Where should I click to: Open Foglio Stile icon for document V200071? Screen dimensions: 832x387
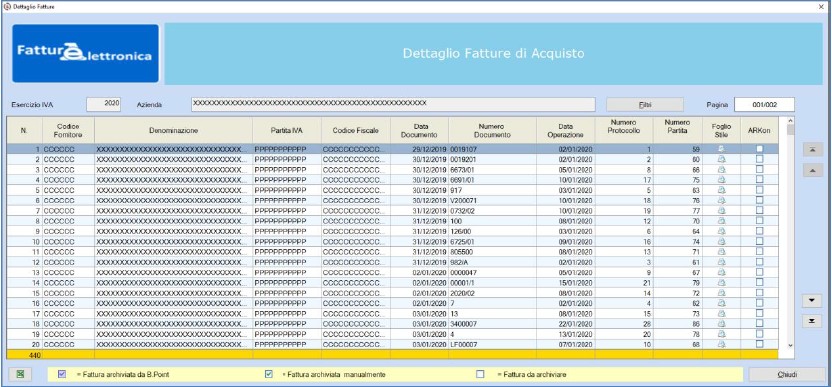[721, 201]
